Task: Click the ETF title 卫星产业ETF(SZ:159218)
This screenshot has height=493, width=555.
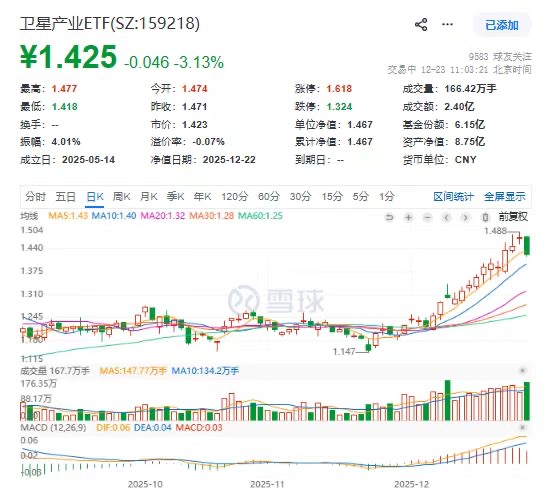Action: click(x=110, y=24)
